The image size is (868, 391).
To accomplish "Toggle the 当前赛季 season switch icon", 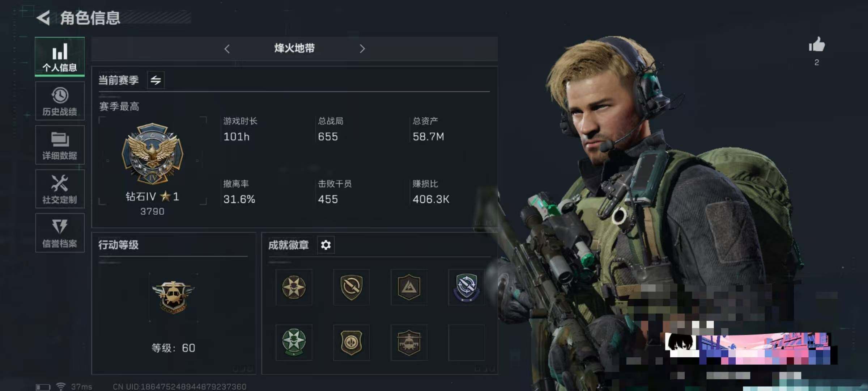I will pos(156,80).
